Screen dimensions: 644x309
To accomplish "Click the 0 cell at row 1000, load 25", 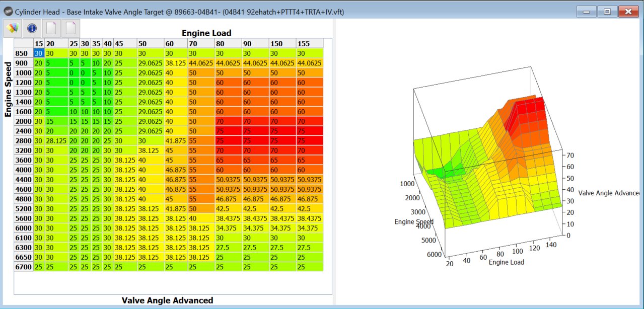I will tap(74, 72).
